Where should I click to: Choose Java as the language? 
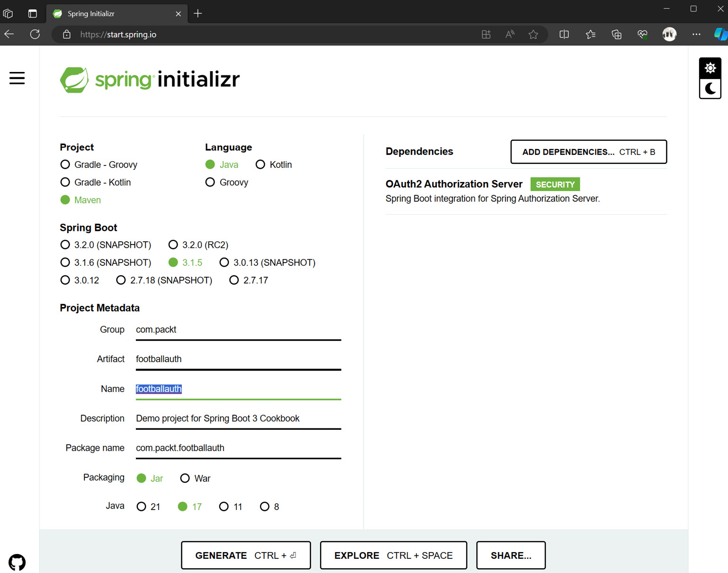222,164
